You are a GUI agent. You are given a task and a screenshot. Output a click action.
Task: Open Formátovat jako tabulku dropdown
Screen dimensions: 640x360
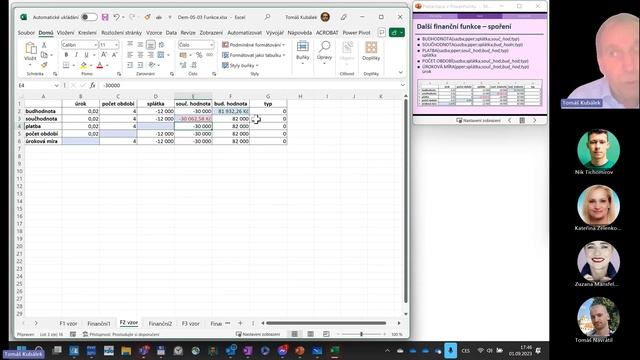click(x=253, y=55)
